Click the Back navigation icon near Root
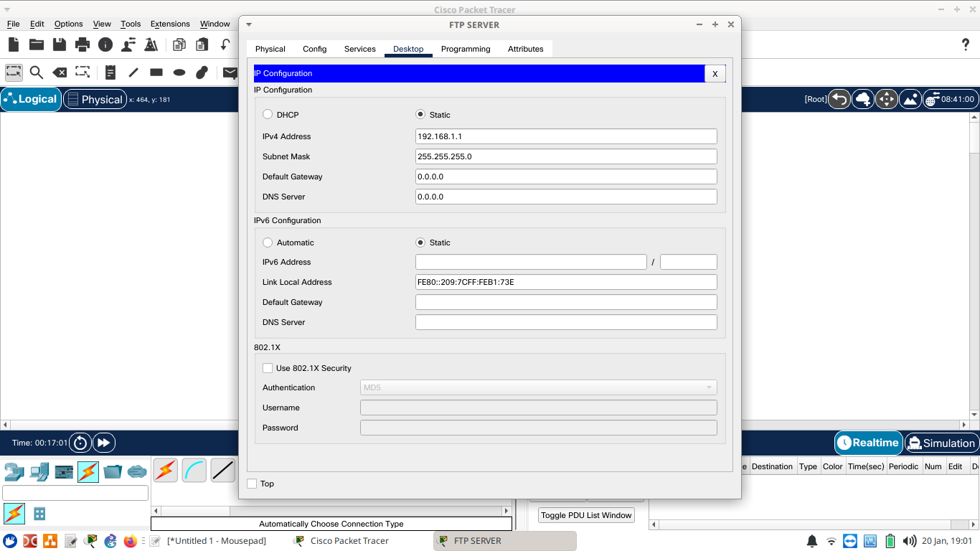This screenshot has width=980, height=551. (839, 99)
